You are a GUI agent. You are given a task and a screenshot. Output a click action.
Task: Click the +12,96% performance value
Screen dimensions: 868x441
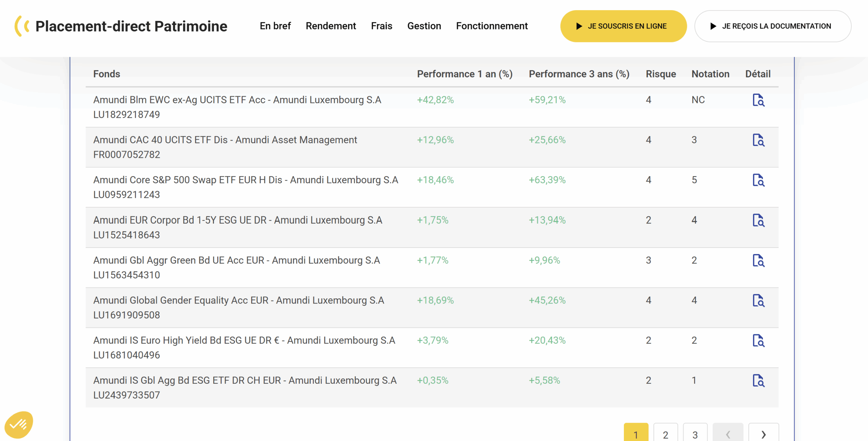[x=435, y=140]
